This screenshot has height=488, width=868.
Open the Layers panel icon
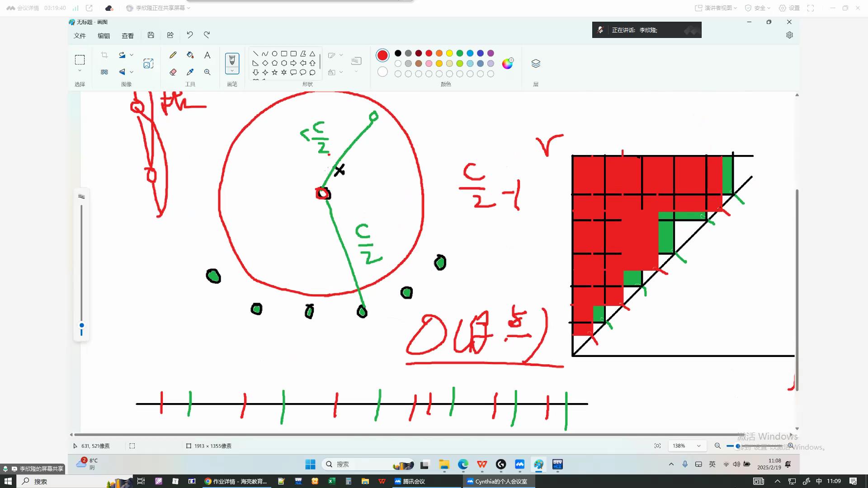click(536, 63)
